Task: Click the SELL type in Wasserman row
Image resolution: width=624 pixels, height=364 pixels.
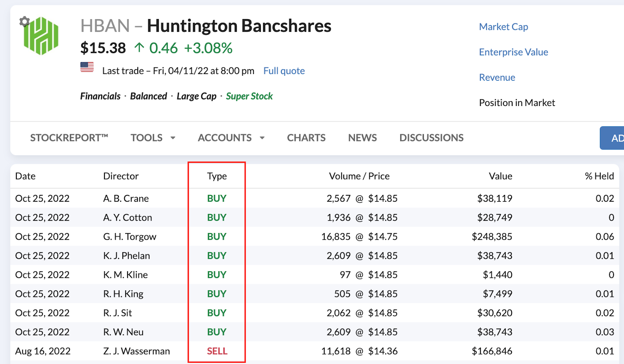Action: [x=217, y=352]
